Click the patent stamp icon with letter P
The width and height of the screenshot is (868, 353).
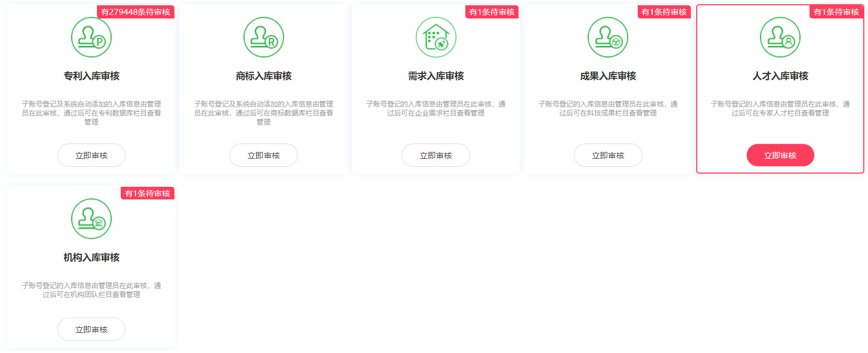(x=91, y=37)
